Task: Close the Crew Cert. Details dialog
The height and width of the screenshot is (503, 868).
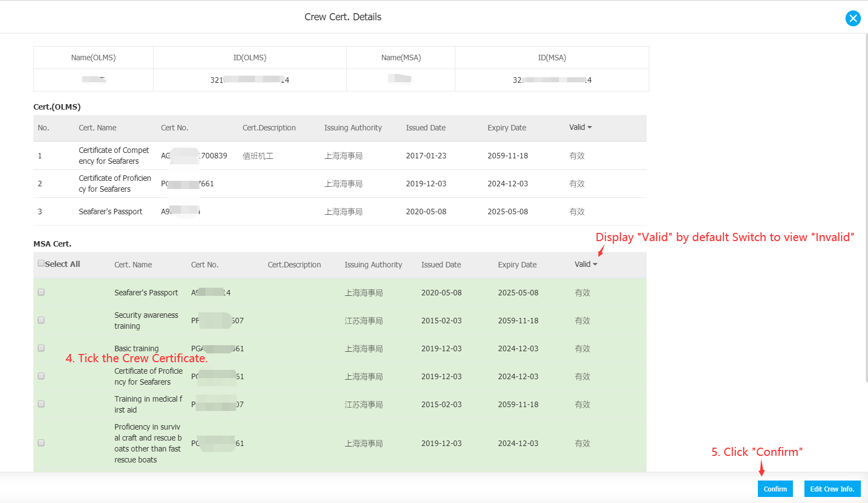Action: pos(853,18)
